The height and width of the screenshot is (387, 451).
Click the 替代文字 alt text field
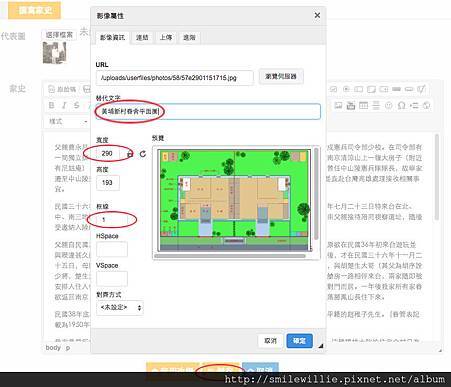(x=208, y=111)
